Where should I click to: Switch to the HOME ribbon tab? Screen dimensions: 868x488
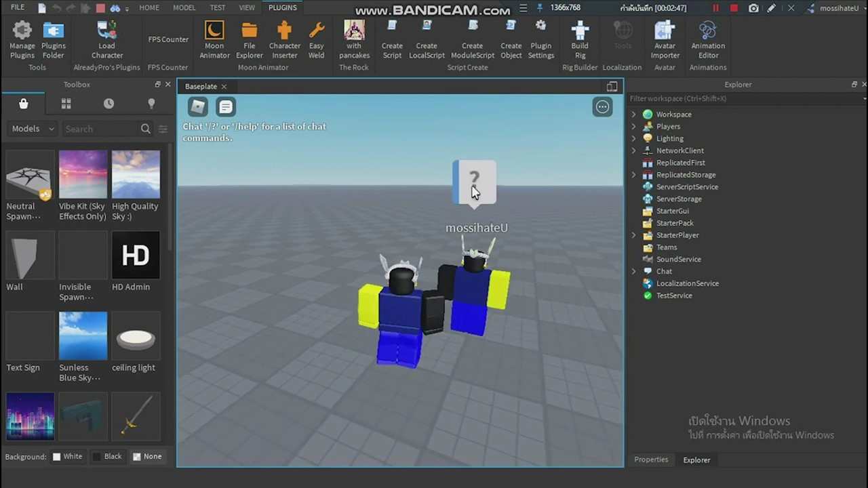click(x=149, y=7)
